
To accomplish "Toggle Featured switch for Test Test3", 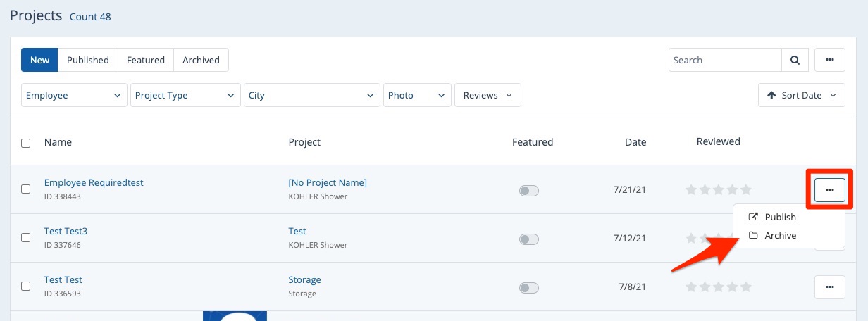I will click(528, 239).
